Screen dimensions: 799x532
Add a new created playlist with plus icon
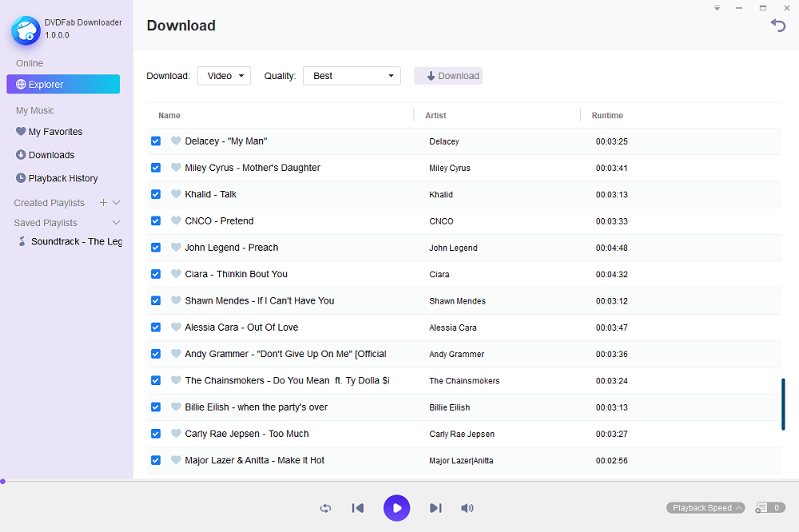pyautogui.click(x=103, y=203)
